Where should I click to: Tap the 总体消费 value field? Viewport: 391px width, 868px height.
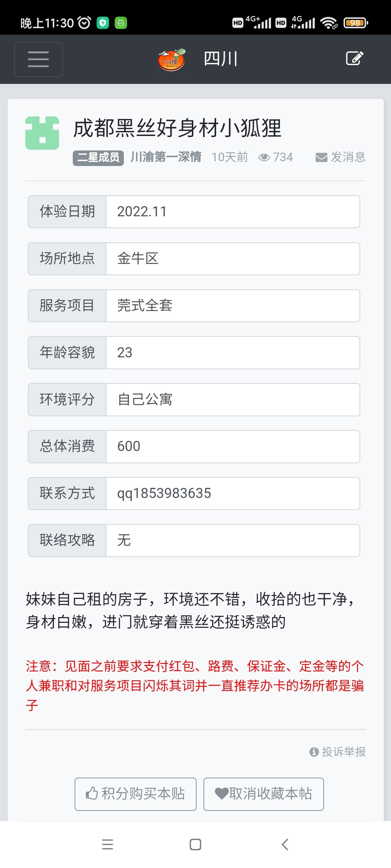point(232,447)
